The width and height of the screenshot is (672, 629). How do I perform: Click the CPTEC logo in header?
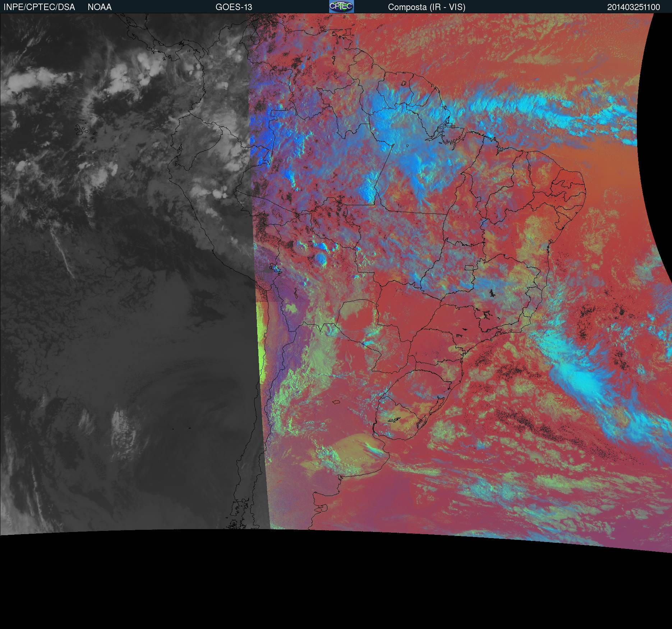(341, 6)
